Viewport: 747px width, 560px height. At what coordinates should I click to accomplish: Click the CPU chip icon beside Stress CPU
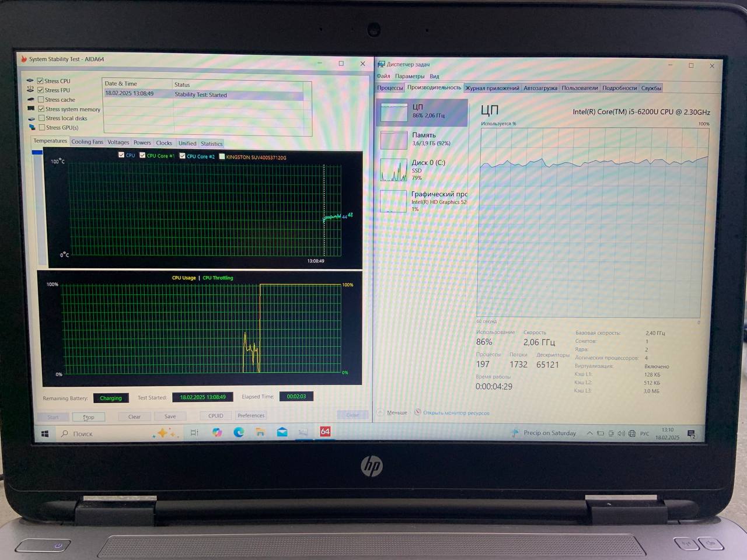tap(30, 80)
